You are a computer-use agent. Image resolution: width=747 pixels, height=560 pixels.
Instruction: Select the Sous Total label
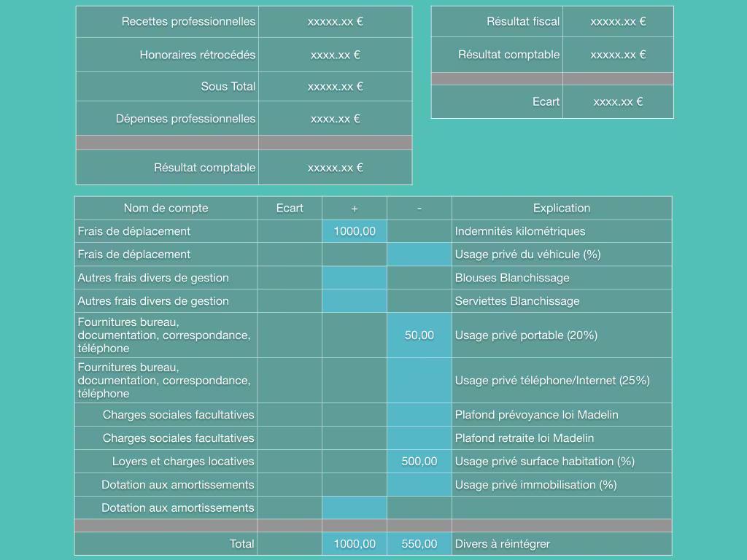coord(228,86)
